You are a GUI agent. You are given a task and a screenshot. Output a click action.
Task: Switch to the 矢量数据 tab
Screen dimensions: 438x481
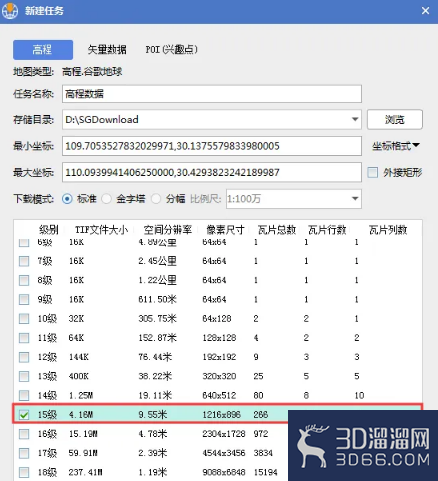tap(107, 50)
